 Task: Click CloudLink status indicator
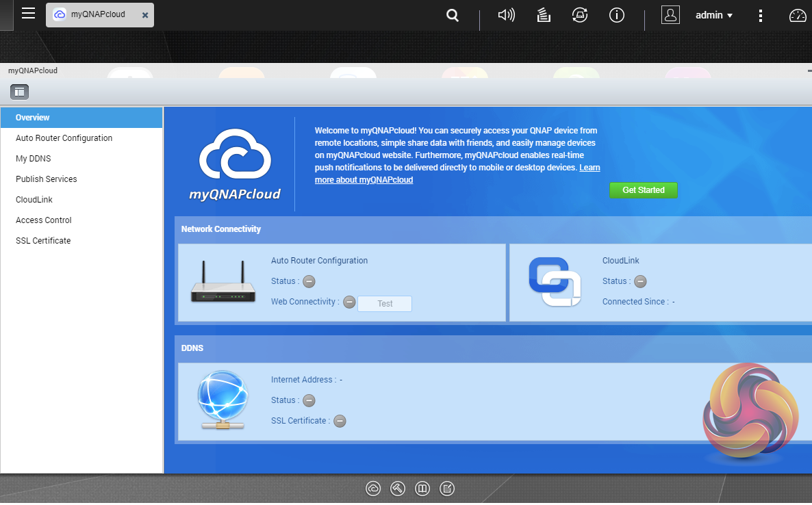(640, 281)
